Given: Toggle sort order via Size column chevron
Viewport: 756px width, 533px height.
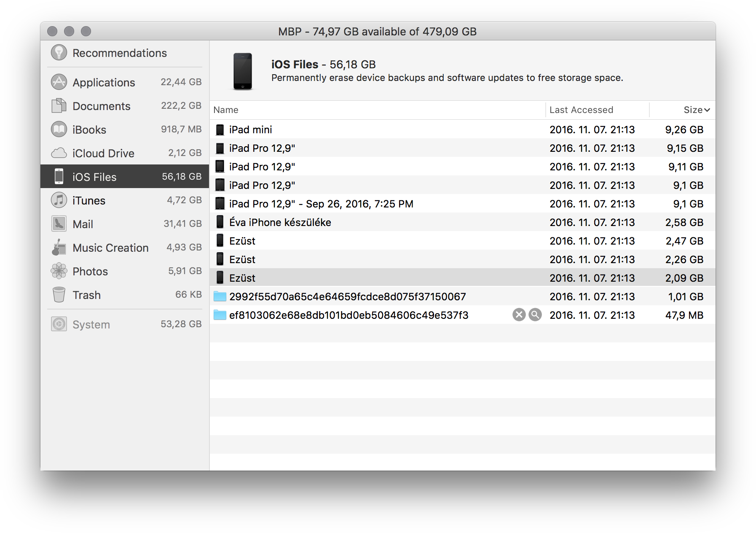Looking at the screenshot, I should [x=707, y=110].
